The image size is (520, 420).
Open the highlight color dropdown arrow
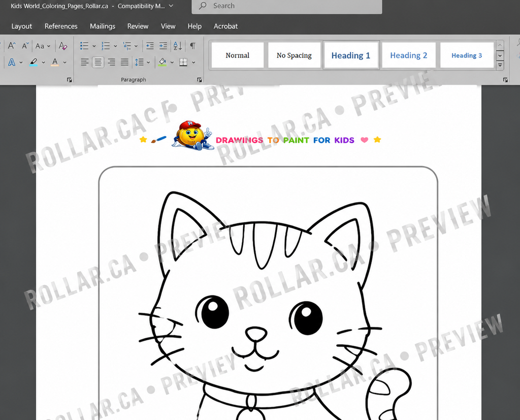click(x=43, y=62)
